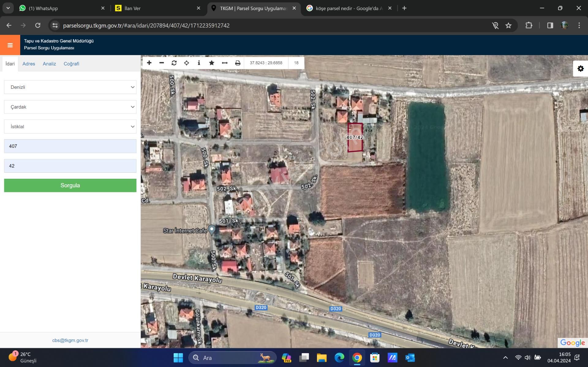Activate the locate crosshair tool
Screen dimensions: 588x367
tap(187, 63)
